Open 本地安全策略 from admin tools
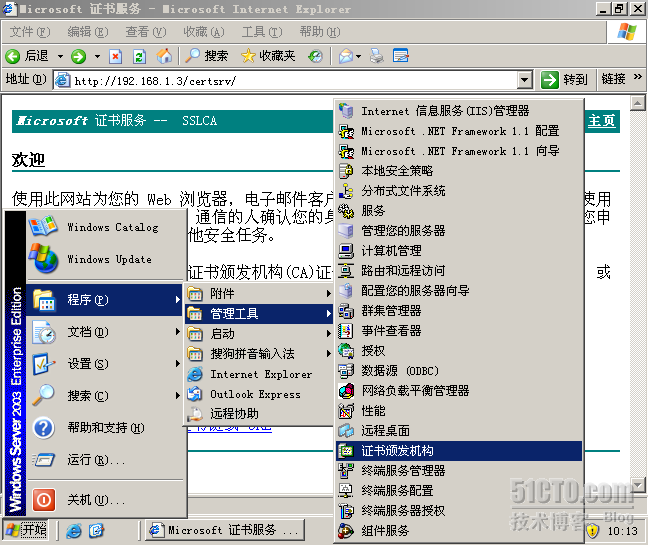 tap(459, 171)
